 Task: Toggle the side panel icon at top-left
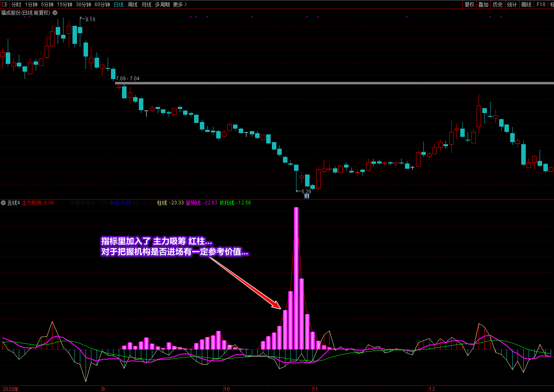(5, 5)
